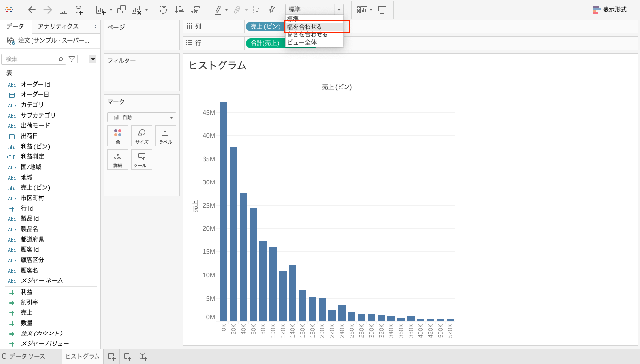This screenshot has height=364, width=640.
Task: Click the サイズ size marks button
Action: coord(142,136)
